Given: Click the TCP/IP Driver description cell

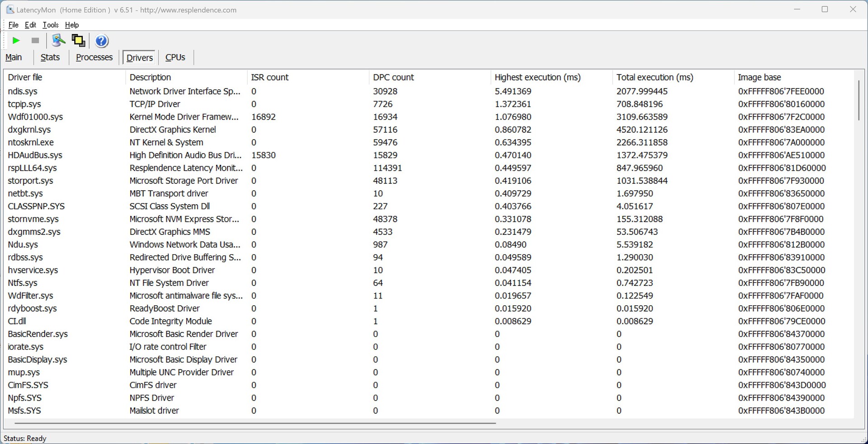Looking at the screenshot, I should [155, 104].
